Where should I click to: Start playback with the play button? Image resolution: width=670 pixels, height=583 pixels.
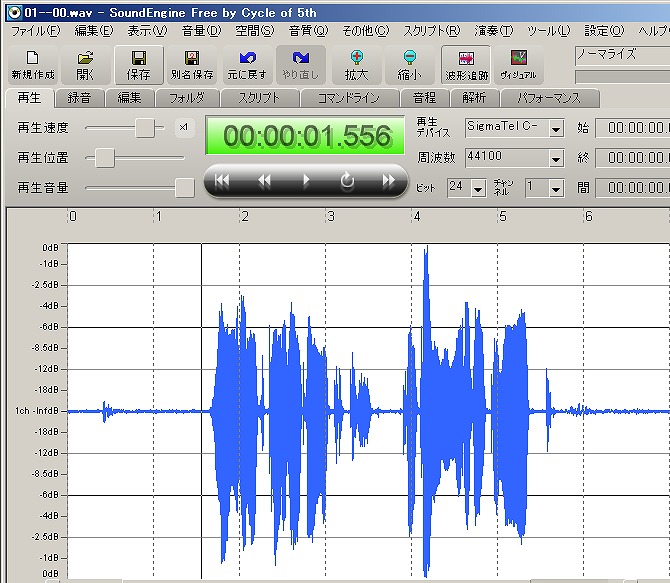(x=306, y=181)
